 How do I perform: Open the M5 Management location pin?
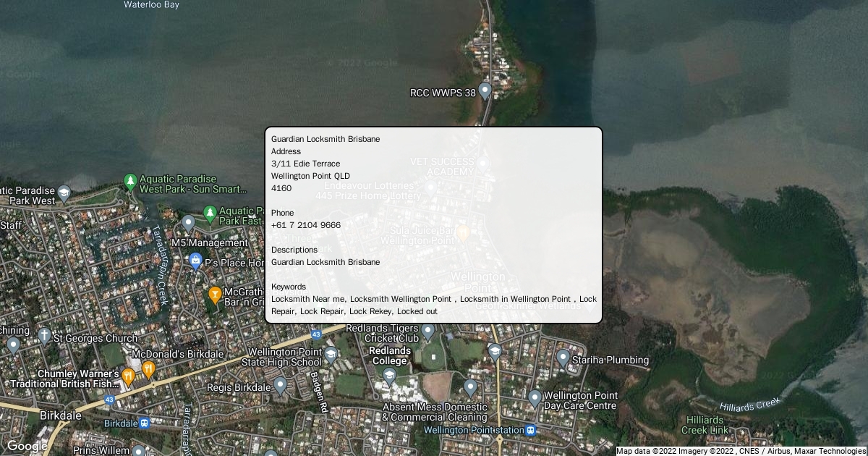tap(188, 223)
